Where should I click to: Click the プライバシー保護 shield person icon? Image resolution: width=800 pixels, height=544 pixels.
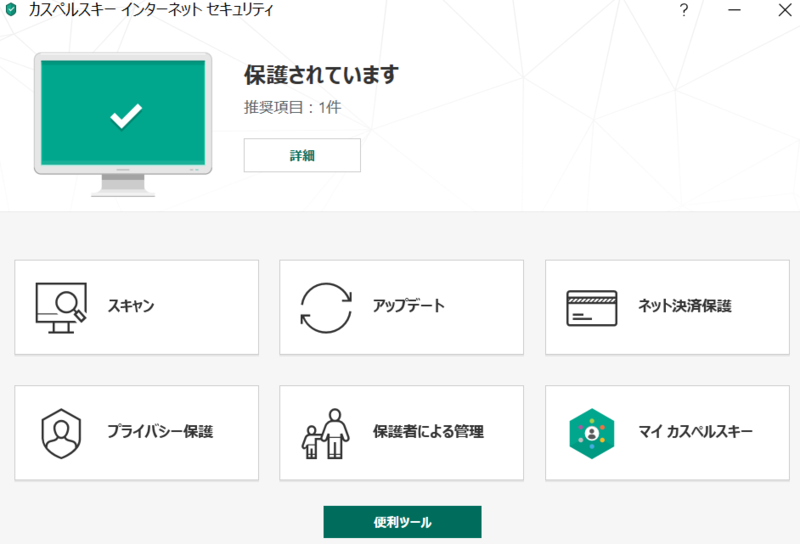click(61, 433)
